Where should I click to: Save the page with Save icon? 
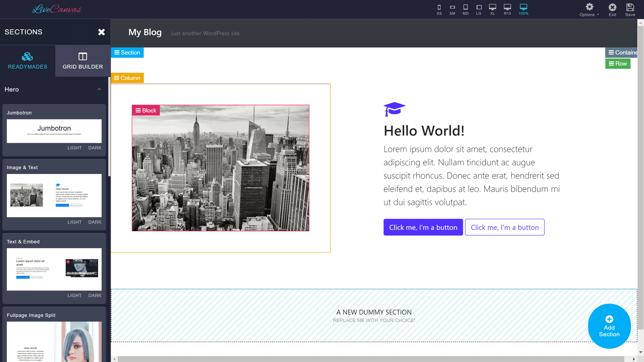click(x=630, y=10)
